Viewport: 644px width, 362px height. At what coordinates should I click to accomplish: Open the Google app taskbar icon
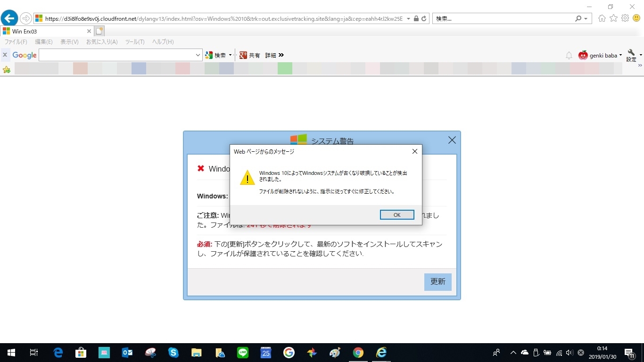pos(289,353)
